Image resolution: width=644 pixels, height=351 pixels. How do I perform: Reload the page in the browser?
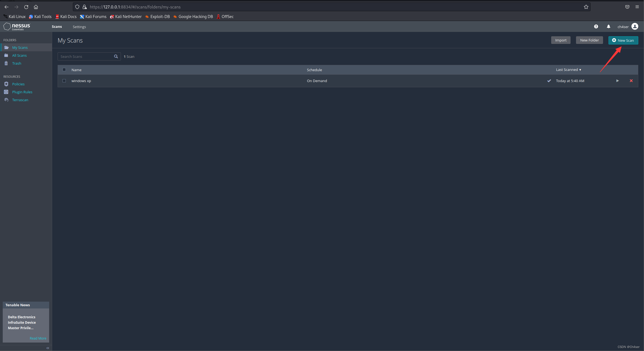coord(26,7)
